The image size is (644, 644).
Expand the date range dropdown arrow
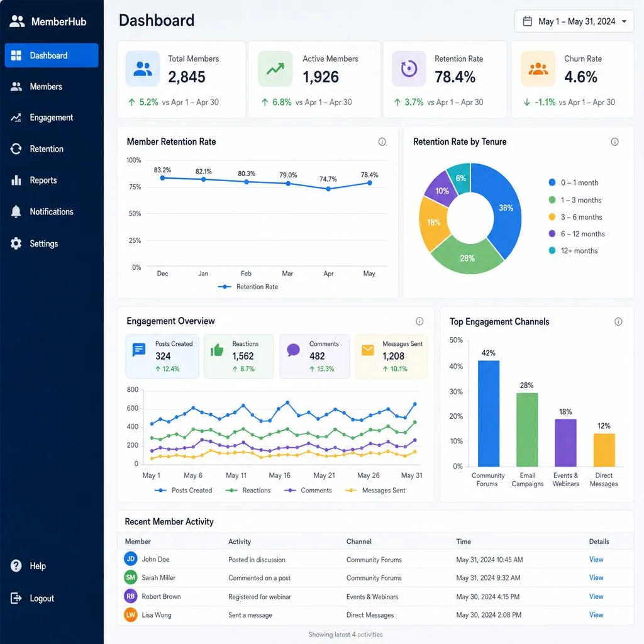(x=625, y=21)
